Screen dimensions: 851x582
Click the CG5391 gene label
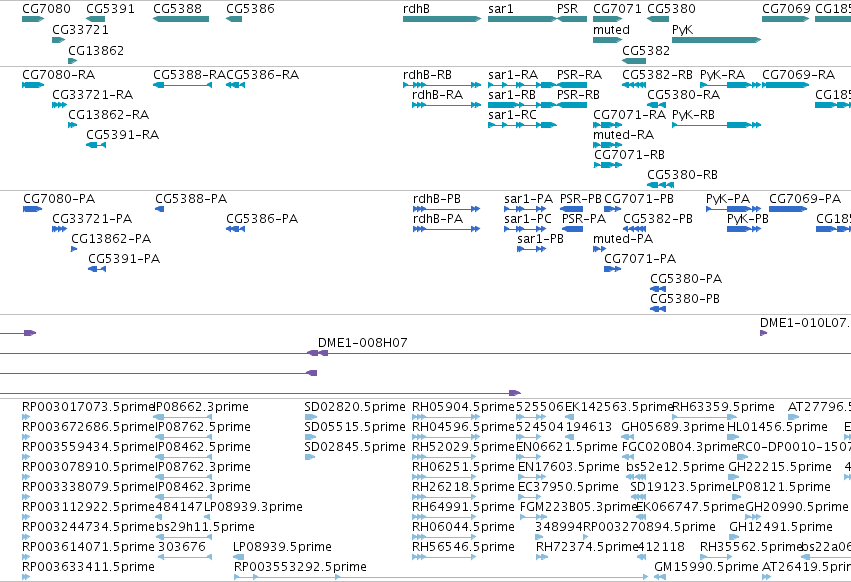click(110, 9)
